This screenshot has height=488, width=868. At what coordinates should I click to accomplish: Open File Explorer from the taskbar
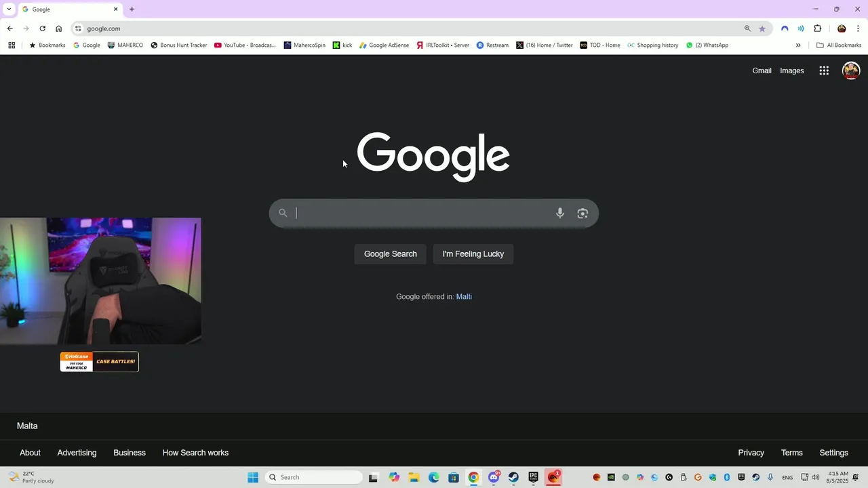coord(414,477)
